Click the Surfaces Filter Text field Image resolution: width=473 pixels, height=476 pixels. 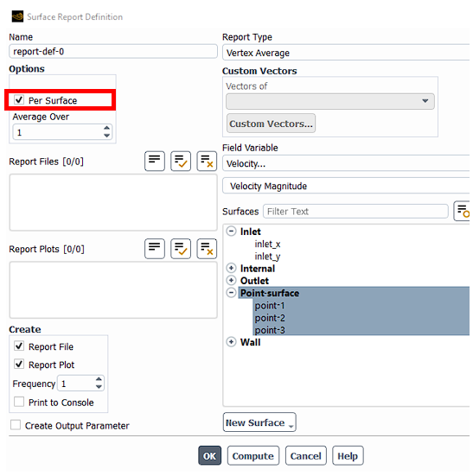(355, 212)
